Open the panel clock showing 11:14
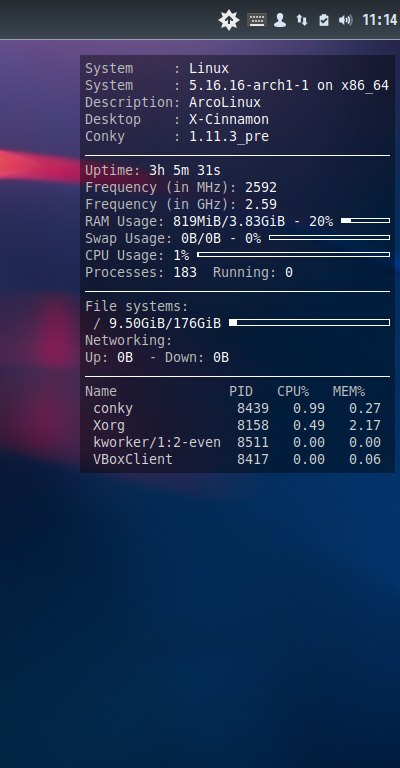 (379, 20)
